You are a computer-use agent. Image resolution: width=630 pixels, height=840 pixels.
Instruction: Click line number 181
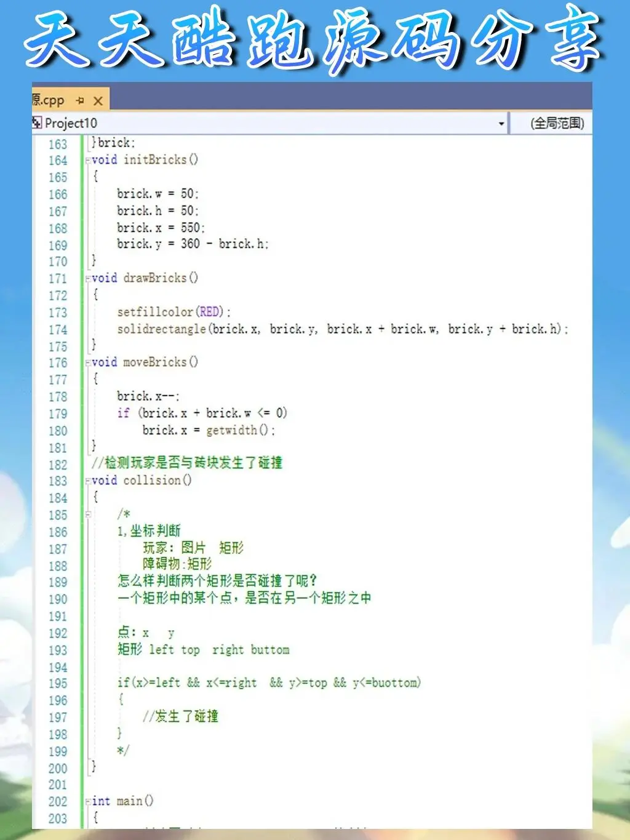[58, 448]
